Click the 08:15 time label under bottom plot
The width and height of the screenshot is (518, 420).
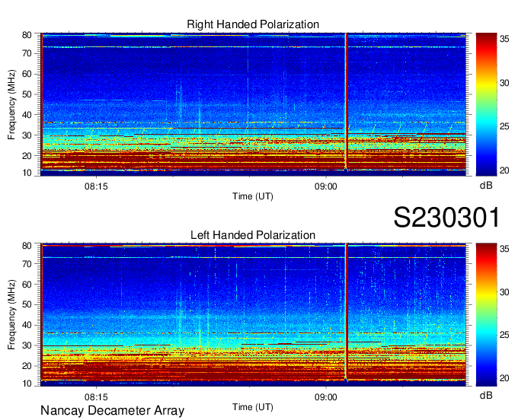96,397
